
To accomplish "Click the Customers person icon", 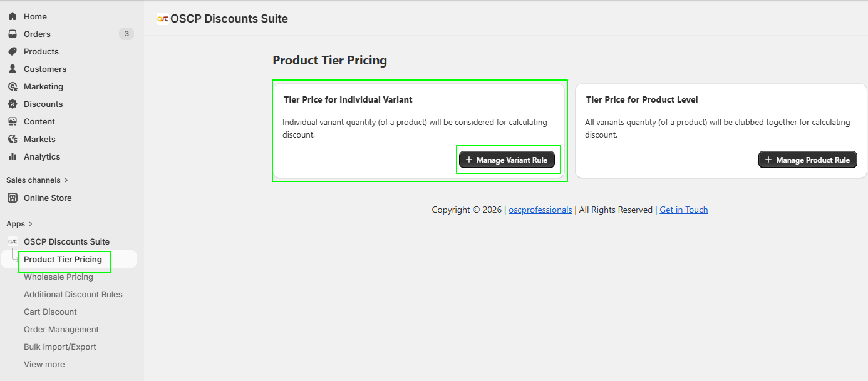I will pyautogui.click(x=13, y=69).
